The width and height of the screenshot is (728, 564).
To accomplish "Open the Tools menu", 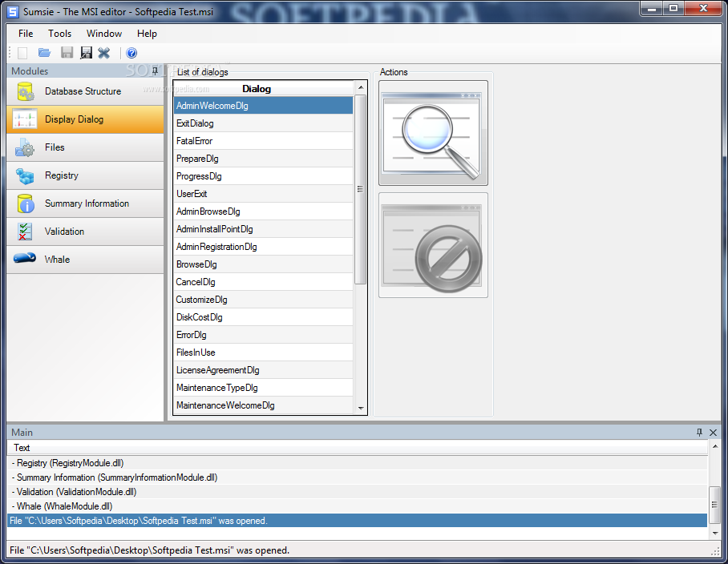I will [x=60, y=34].
